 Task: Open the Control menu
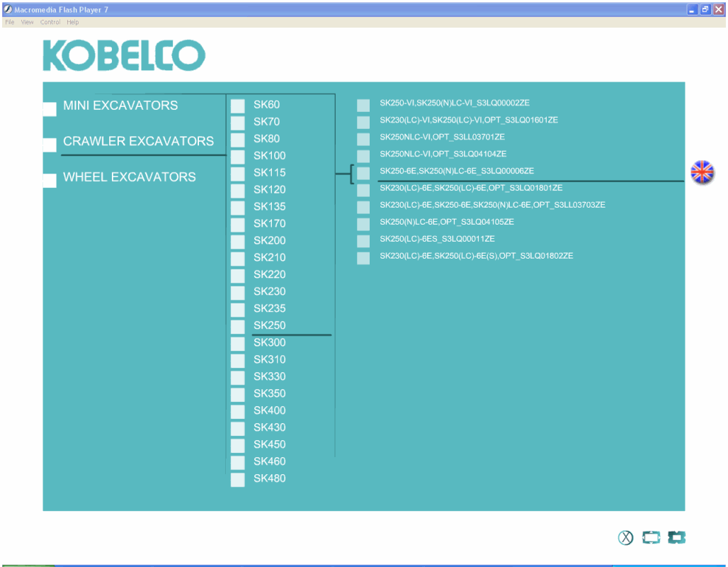50,22
